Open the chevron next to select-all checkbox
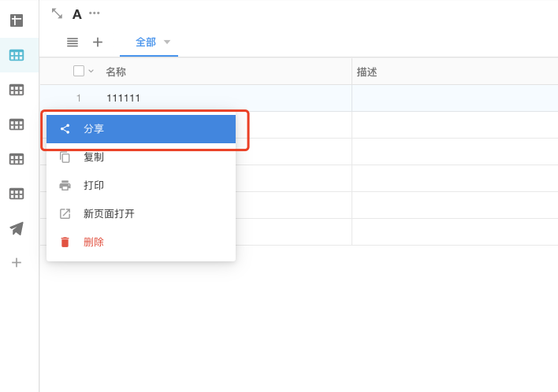The image size is (558, 392). coord(91,71)
